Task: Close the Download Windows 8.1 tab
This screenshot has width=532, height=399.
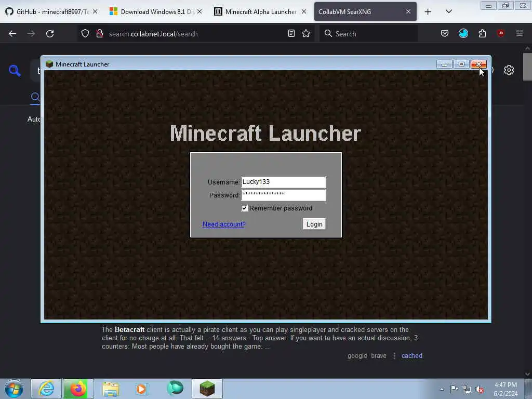Action: (x=199, y=11)
